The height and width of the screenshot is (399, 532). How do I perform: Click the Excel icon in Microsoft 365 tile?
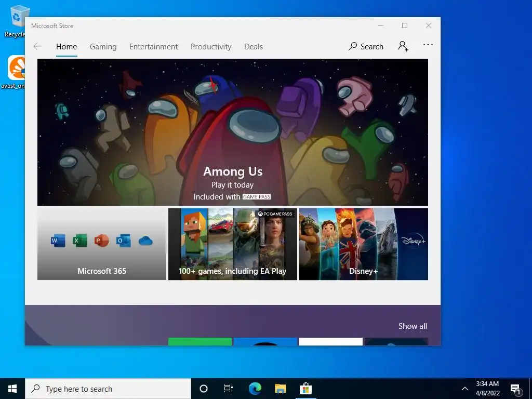79,241
